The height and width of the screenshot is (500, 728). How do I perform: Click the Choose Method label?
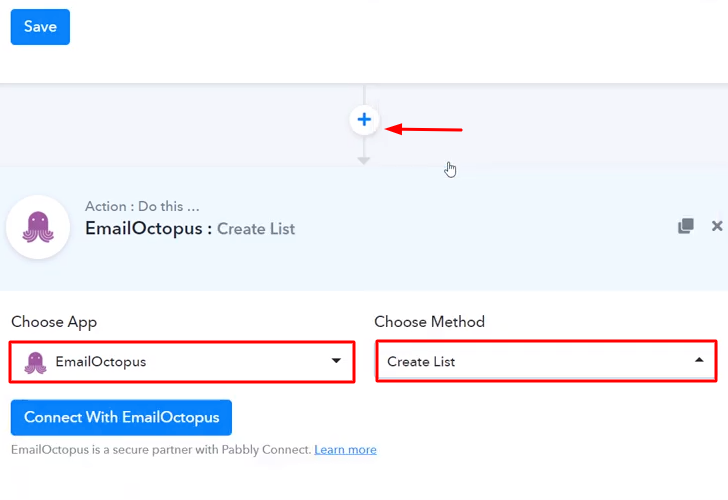point(429,322)
